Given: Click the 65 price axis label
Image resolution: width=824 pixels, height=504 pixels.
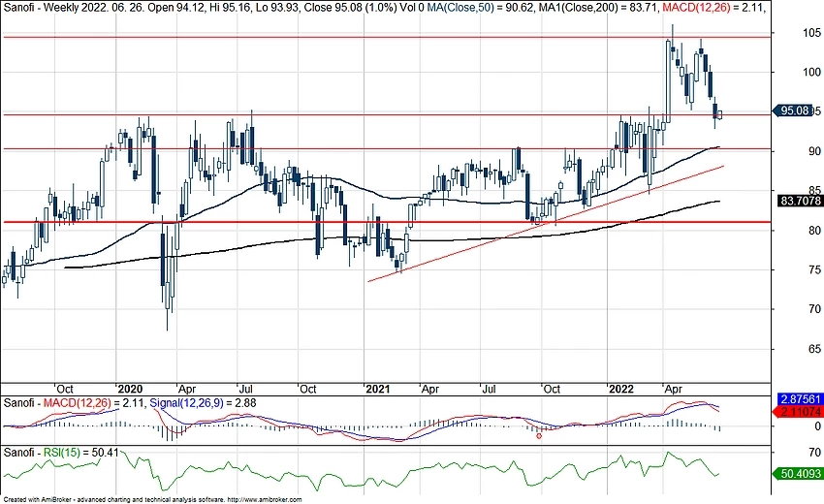Looking at the screenshot, I should pos(814,349).
